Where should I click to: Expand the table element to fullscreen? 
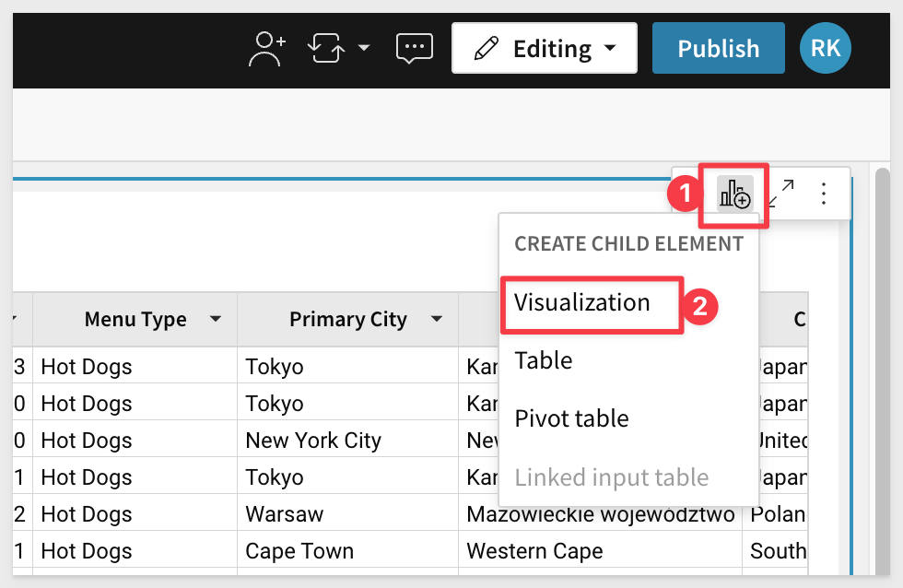pos(782,194)
